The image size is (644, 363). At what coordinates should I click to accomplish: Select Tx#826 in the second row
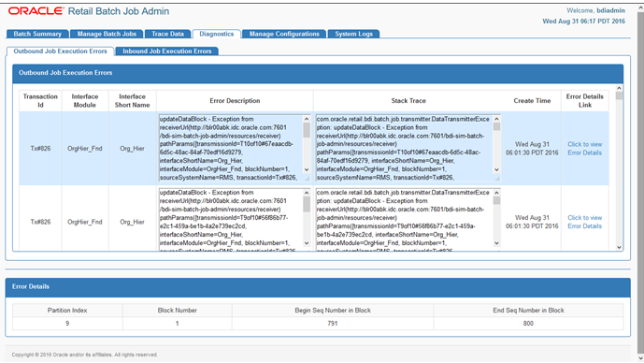40,222
